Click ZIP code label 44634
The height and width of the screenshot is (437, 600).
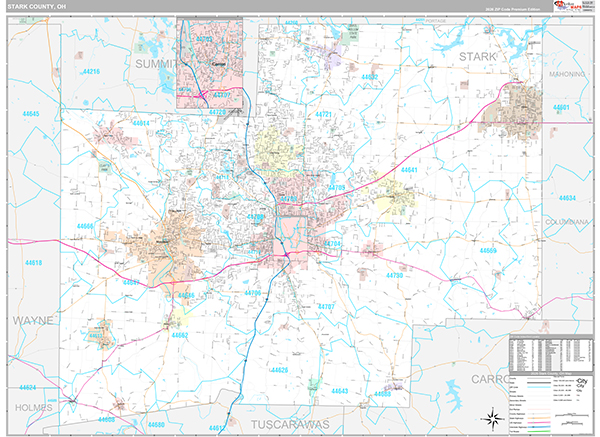coord(567,198)
